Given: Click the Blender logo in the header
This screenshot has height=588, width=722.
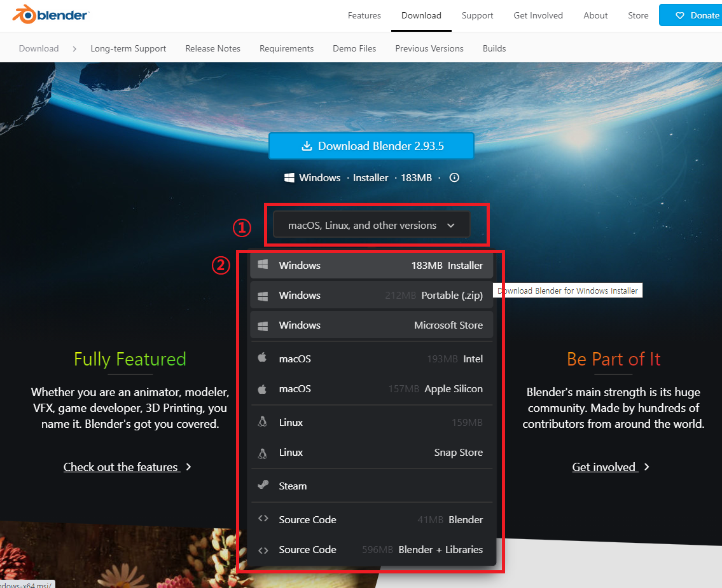Looking at the screenshot, I should 51,15.
